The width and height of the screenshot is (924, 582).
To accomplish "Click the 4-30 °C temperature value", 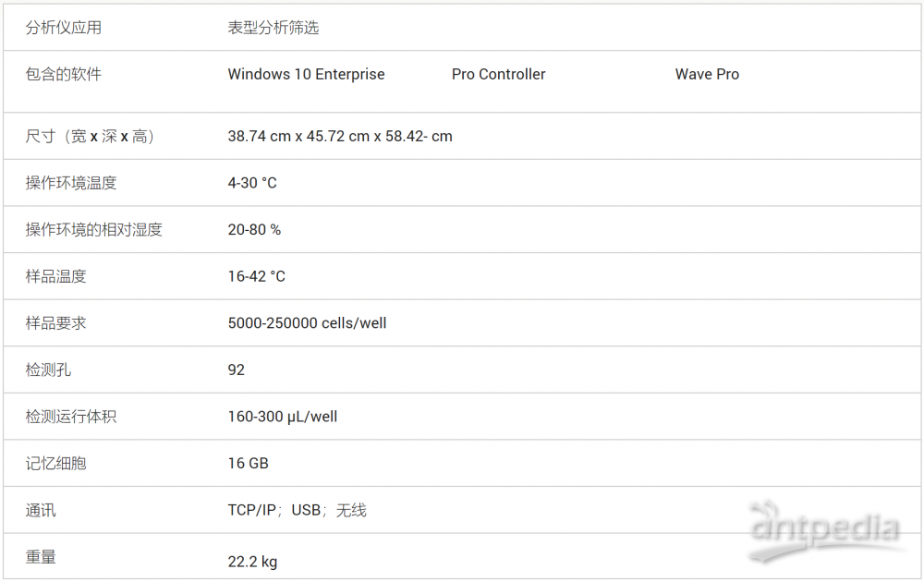I will point(252,183).
